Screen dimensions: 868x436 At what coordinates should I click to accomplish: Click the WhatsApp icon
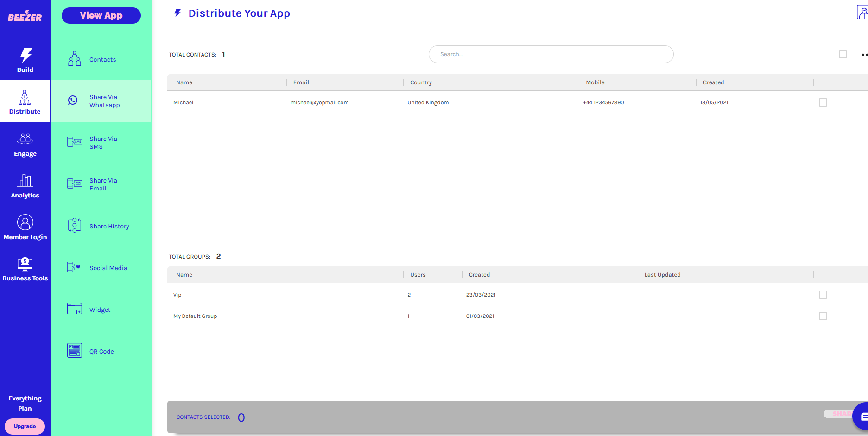pyautogui.click(x=73, y=100)
